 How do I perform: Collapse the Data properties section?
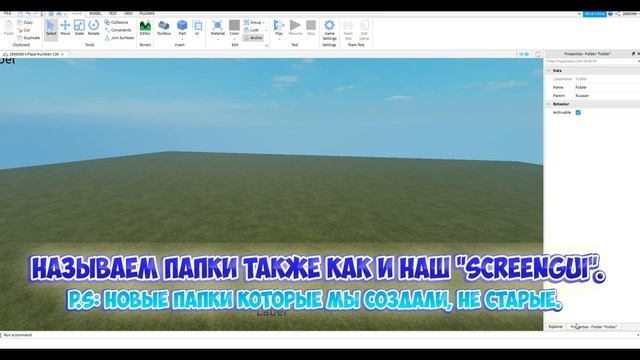pyautogui.click(x=549, y=71)
